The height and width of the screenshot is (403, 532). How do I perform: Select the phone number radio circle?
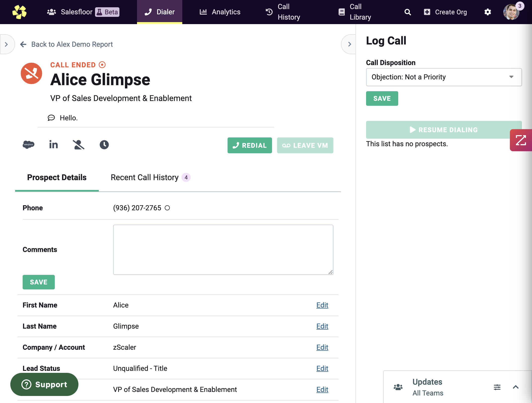[167, 208]
